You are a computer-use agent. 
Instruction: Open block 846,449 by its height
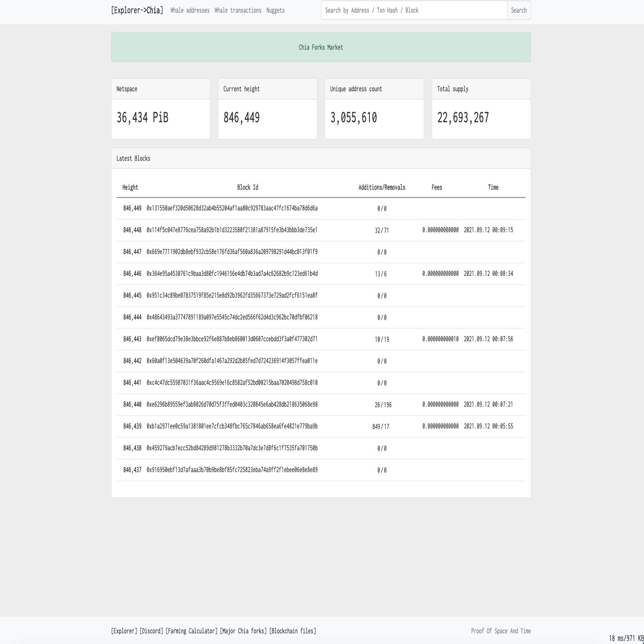coord(132,208)
